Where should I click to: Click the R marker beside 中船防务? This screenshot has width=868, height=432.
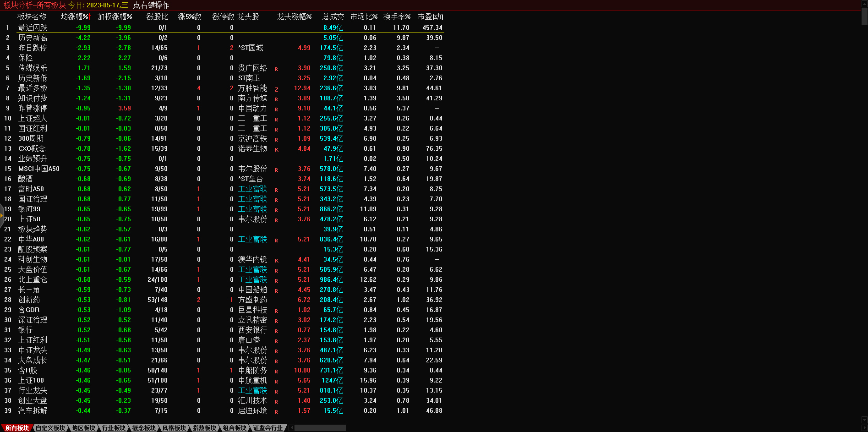pos(276,372)
